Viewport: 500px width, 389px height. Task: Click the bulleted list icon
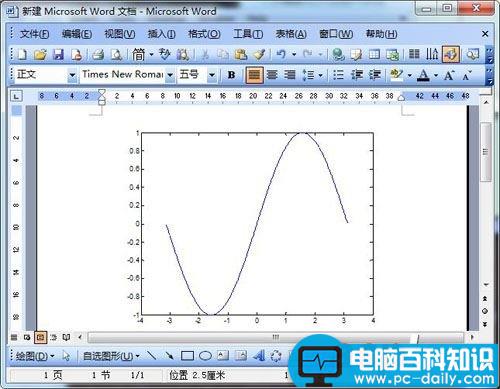[x=338, y=75]
